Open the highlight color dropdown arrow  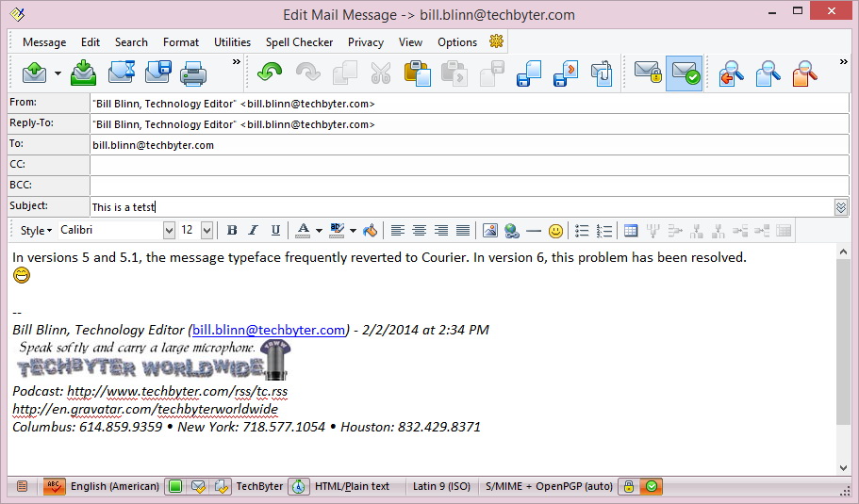353,231
